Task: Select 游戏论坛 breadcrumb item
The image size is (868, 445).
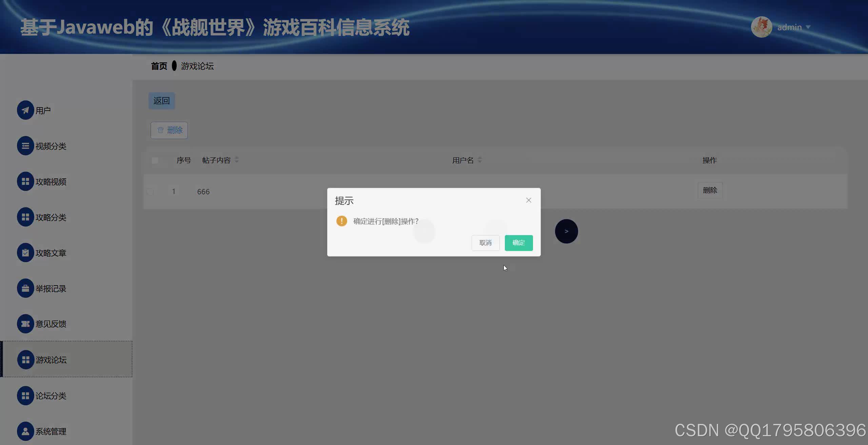Action: (x=197, y=66)
